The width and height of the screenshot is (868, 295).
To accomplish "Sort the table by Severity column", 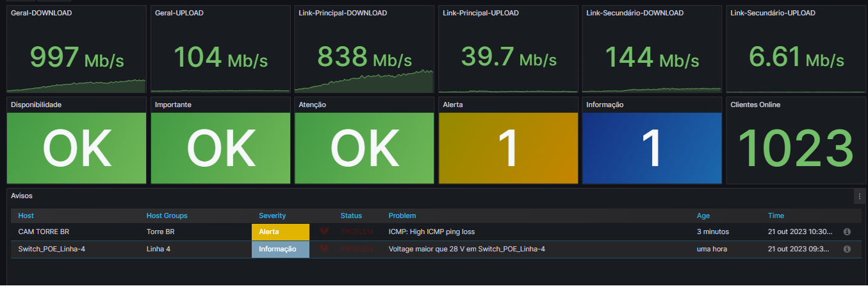I will (272, 215).
